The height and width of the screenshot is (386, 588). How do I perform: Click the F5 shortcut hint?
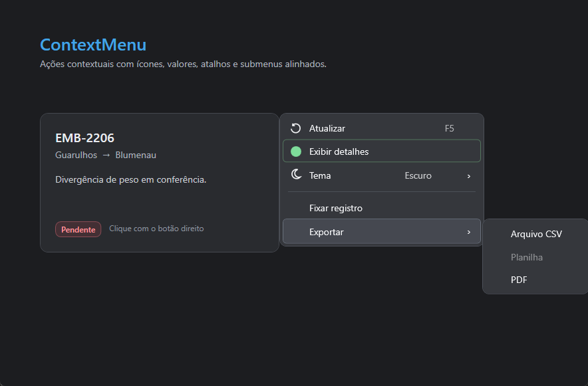point(449,128)
